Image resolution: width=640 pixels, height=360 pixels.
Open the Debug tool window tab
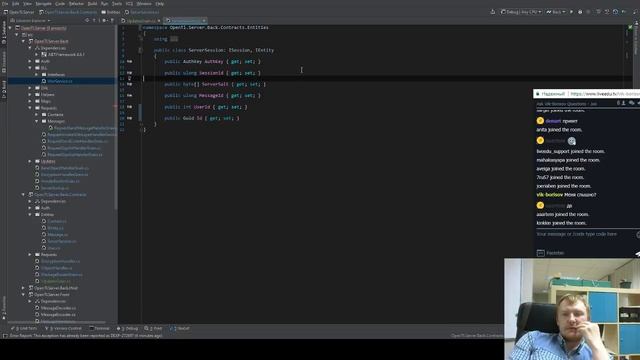[127, 328]
